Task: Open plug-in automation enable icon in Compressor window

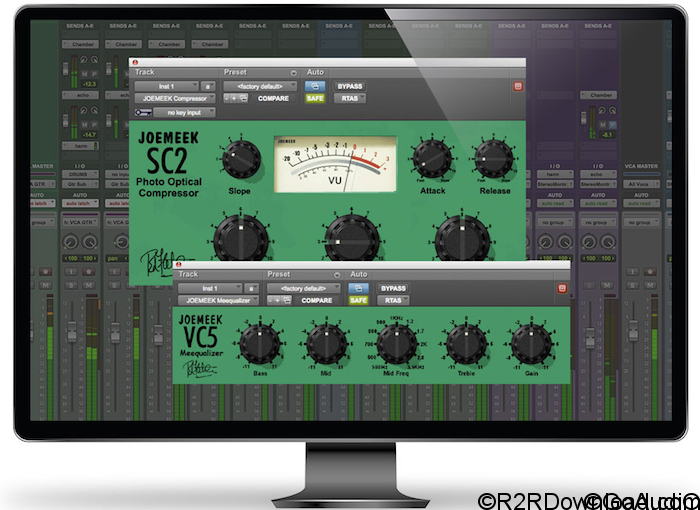Action: tap(315, 86)
